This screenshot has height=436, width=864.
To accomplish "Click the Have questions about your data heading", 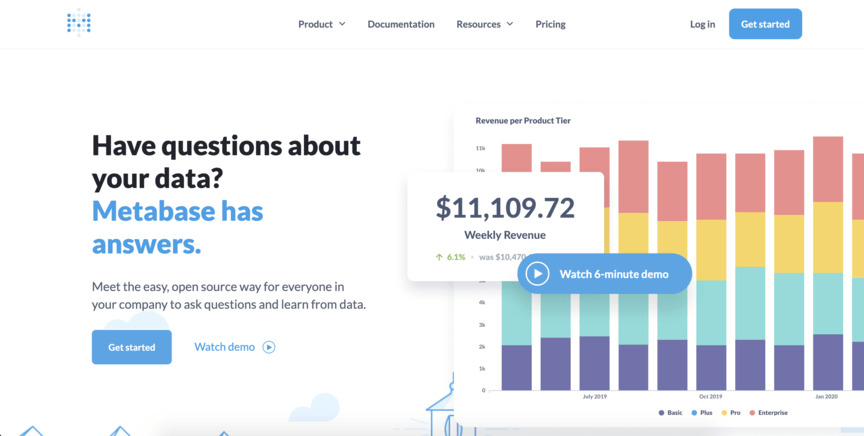I will click(x=226, y=162).
